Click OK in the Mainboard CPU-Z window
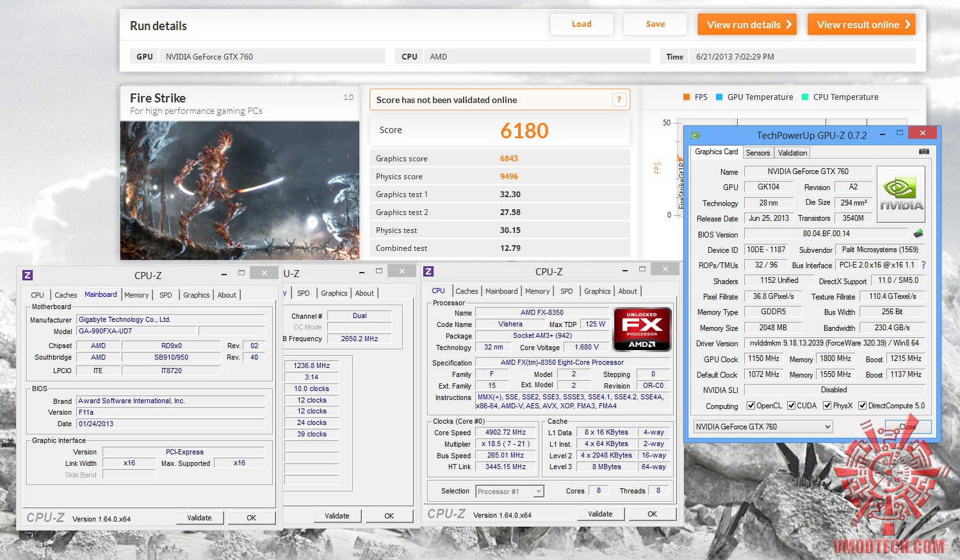 click(x=252, y=518)
